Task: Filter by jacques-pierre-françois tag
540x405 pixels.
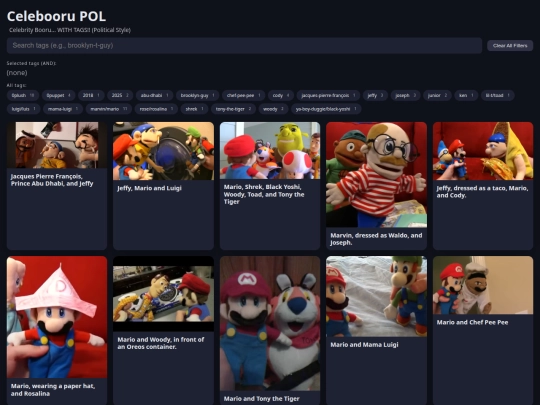Action: [x=329, y=95]
